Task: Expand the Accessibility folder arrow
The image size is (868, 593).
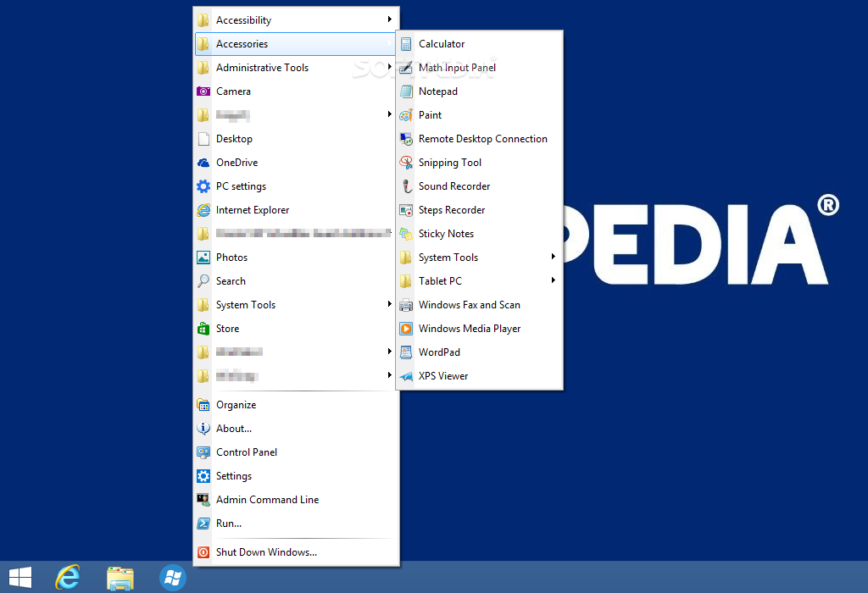Action: pyautogui.click(x=390, y=19)
